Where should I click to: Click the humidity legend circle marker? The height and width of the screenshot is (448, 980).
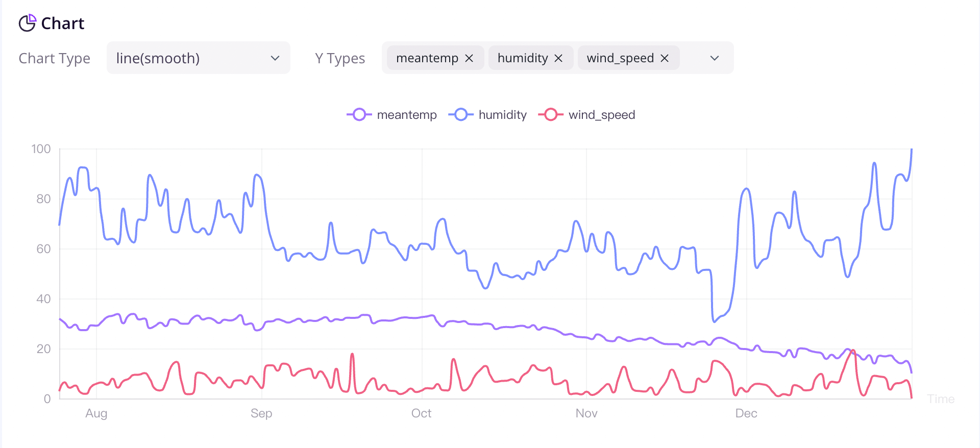(x=461, y=115)
